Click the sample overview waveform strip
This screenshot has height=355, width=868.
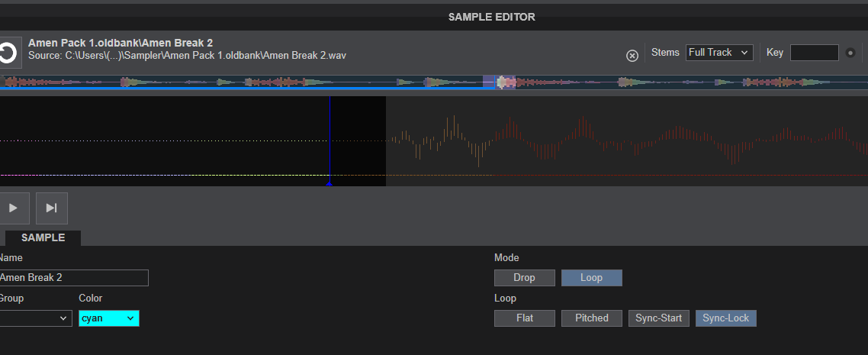434,82
